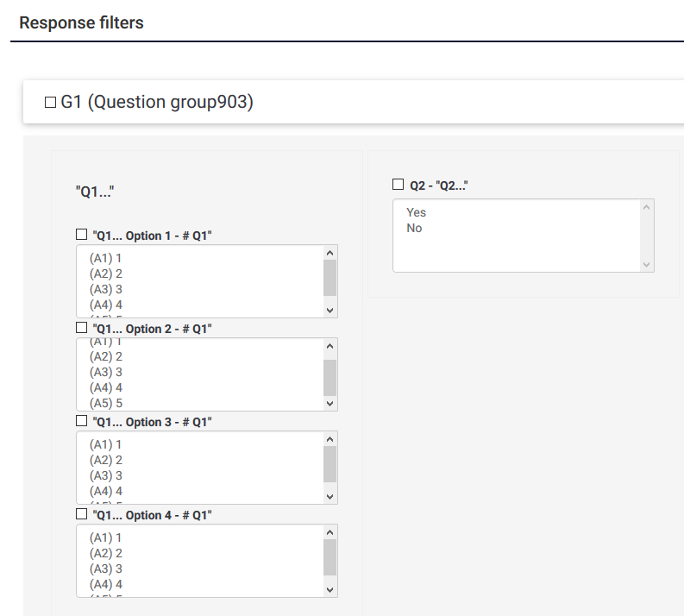Click the Q2 list scroll-down arrow
Screen dimensions: 684x616
click(646, 264)
